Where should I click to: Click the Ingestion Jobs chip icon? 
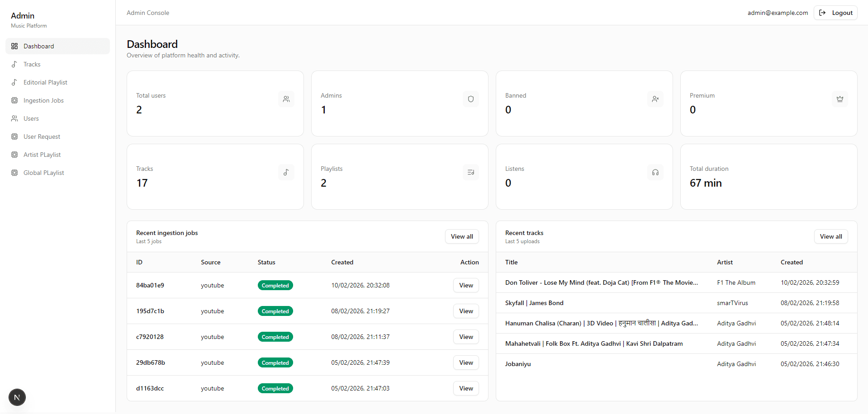14,100
